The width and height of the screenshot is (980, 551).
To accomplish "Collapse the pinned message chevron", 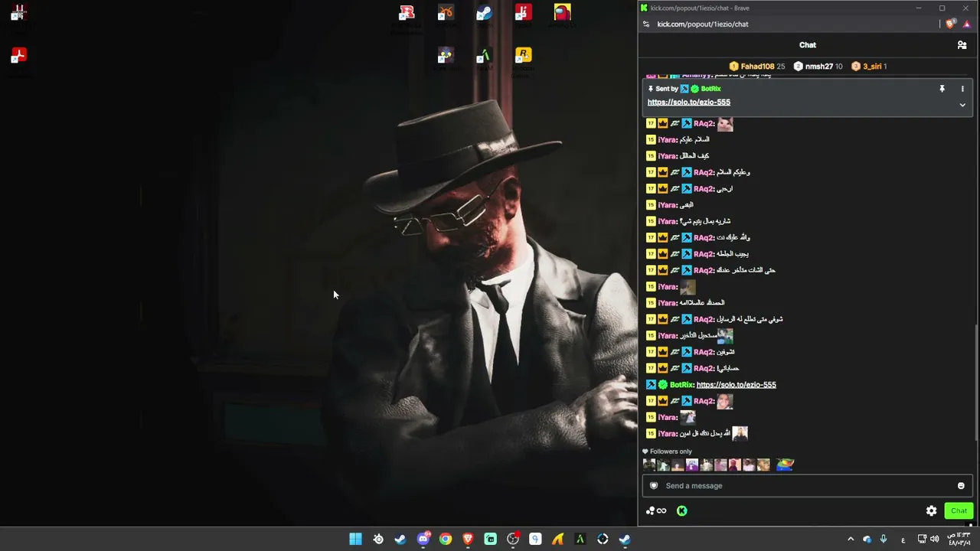I will (962, 105).
